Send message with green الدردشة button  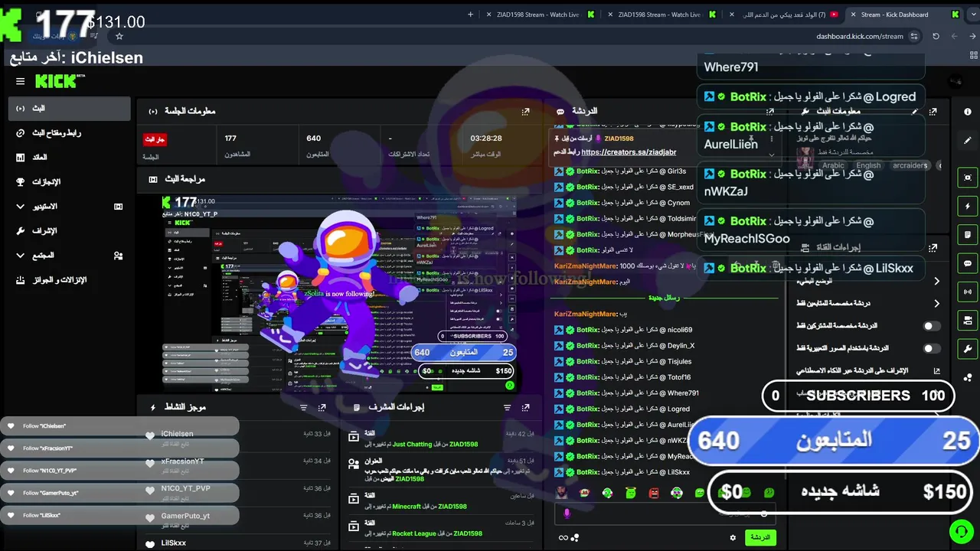pos(760,538)
